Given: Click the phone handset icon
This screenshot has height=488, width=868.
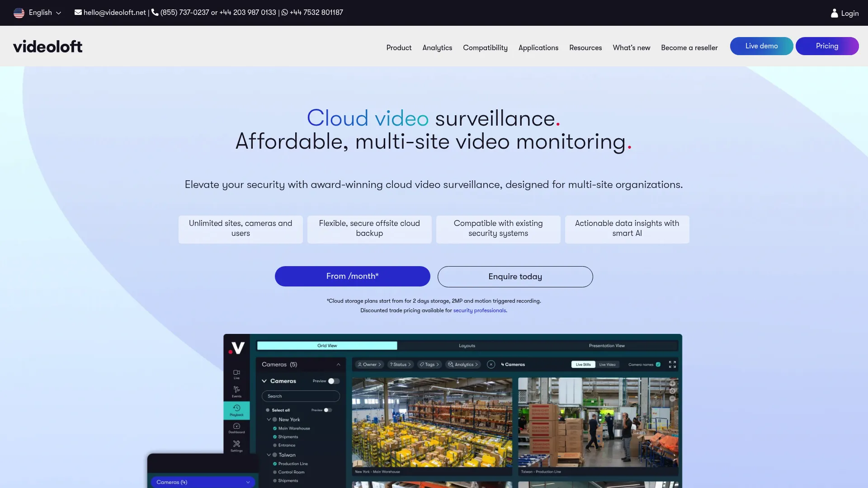Looking at the screenshot, I should [155, 13].
